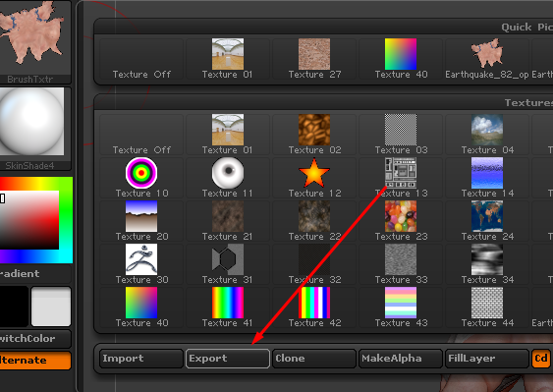Select Texture 12 orange star
The width and height of the screenshot is (553, 392).
(x=314, y=178)
